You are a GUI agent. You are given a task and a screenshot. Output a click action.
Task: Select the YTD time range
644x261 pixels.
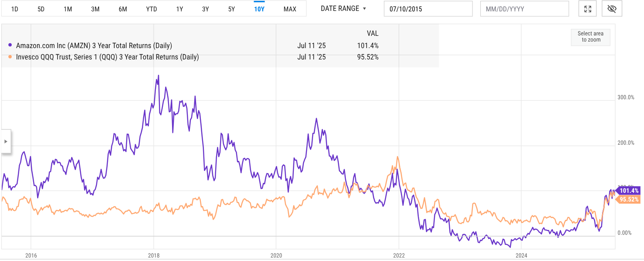(152, 9)
